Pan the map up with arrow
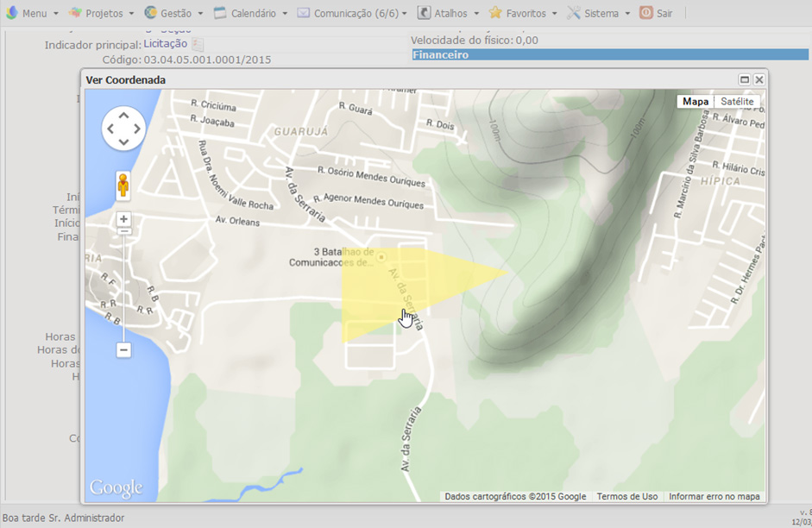812x528 pixels. tap(123, 116)
